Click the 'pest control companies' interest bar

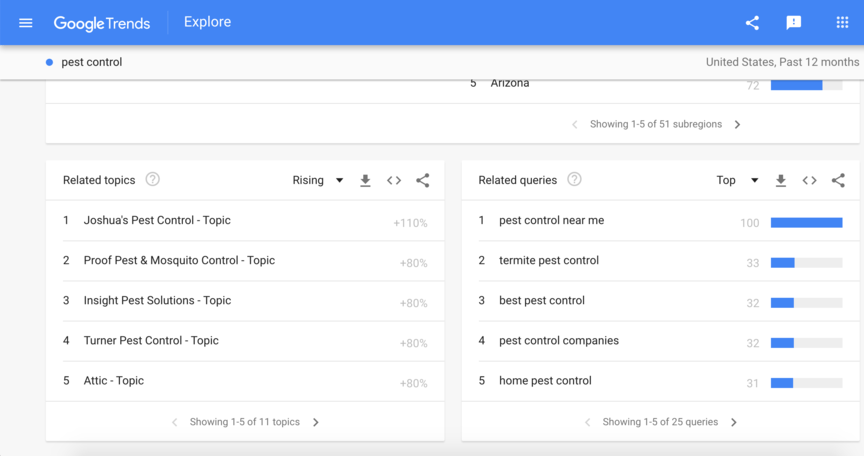pos(806,343)
